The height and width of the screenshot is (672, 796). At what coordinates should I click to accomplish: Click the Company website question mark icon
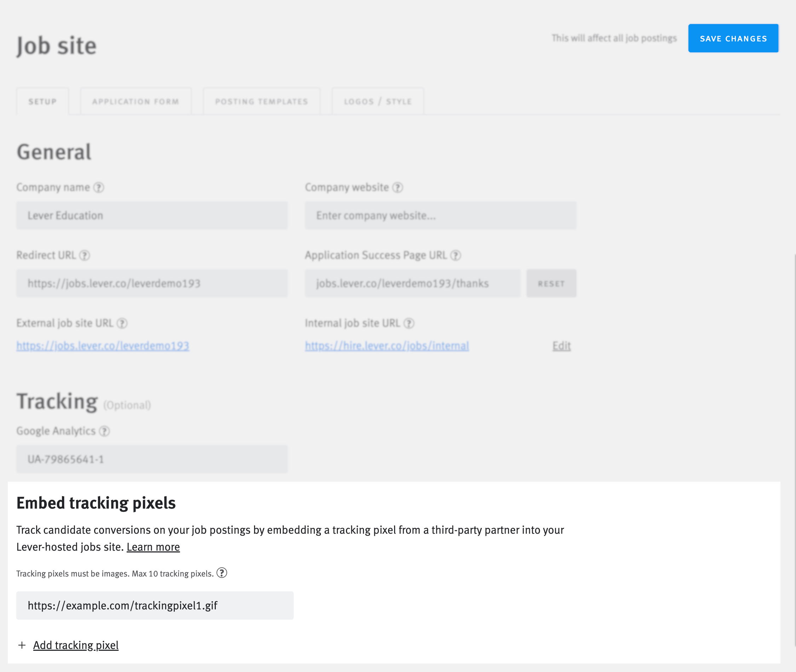(x=398, y=187)
